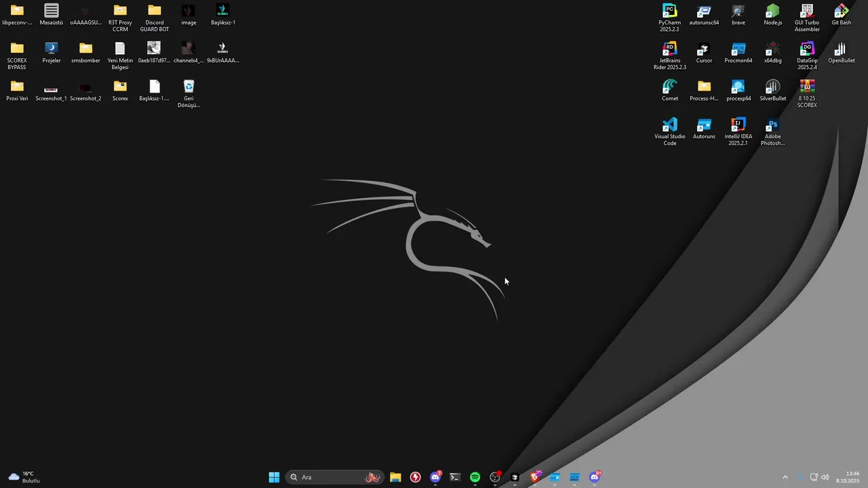
Task: Select the oAAAAGSU... file on the desktop
Action: pos(85,15)
